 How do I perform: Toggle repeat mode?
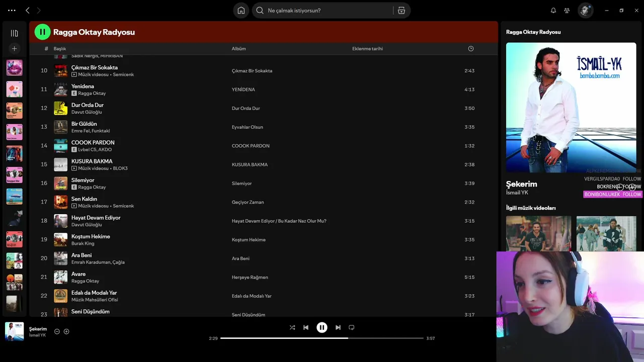(x=352, y=327)
